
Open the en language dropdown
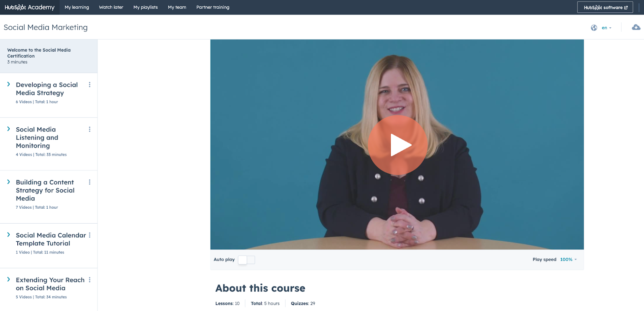click(x=607, y=28)
